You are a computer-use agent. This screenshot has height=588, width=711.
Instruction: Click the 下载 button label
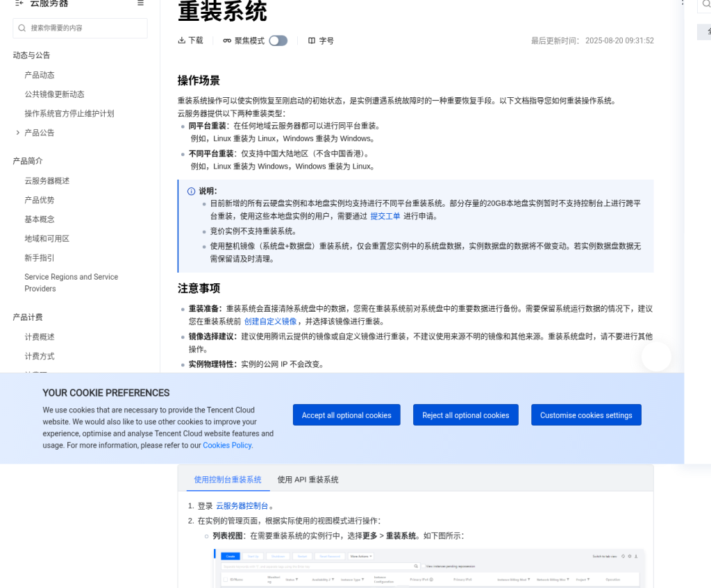(x=196, y=41)
